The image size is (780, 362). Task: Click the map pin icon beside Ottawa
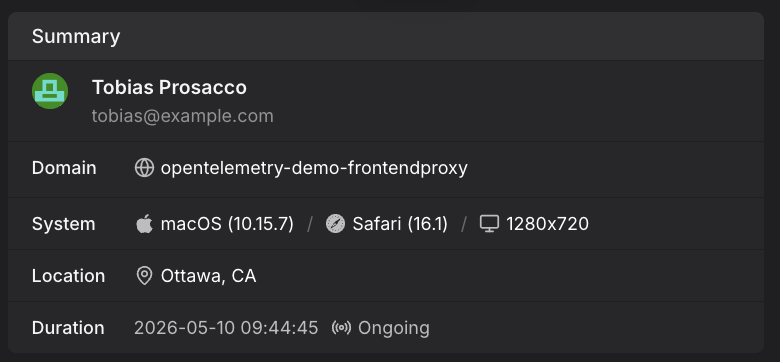click(144, 275)
